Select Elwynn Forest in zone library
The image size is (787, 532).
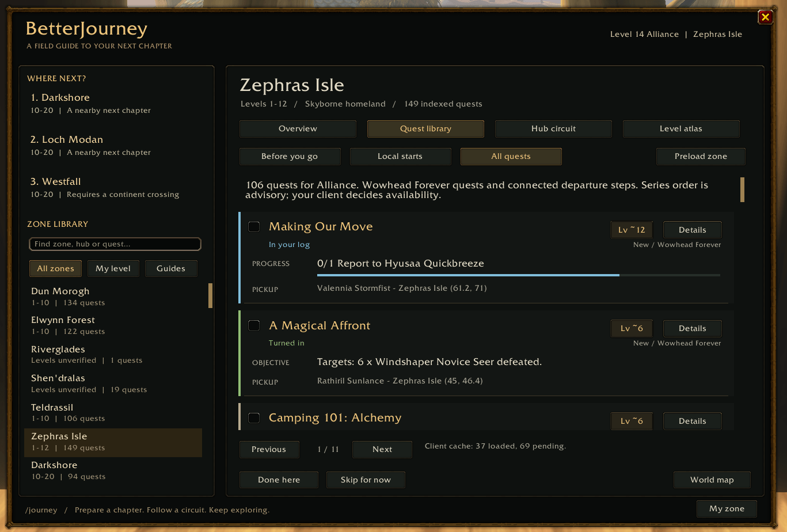click(113, 325)
